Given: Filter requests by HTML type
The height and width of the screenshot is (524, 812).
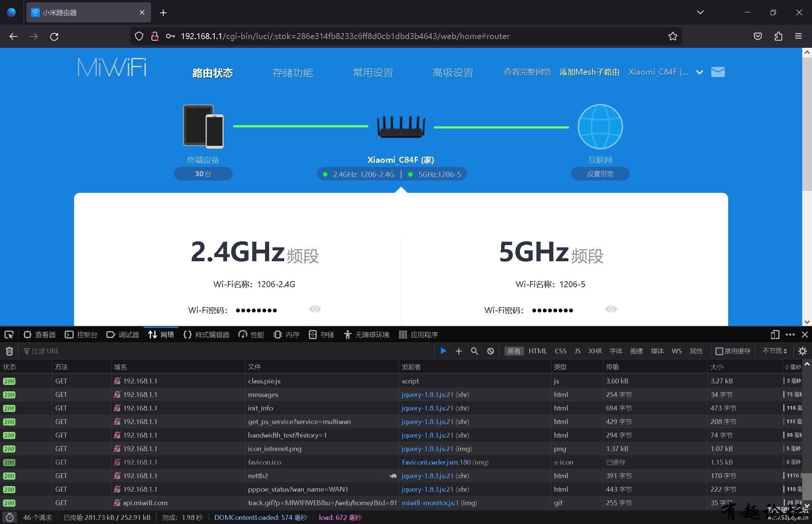Looking at the screenshot, I should (x=538, y=351).
